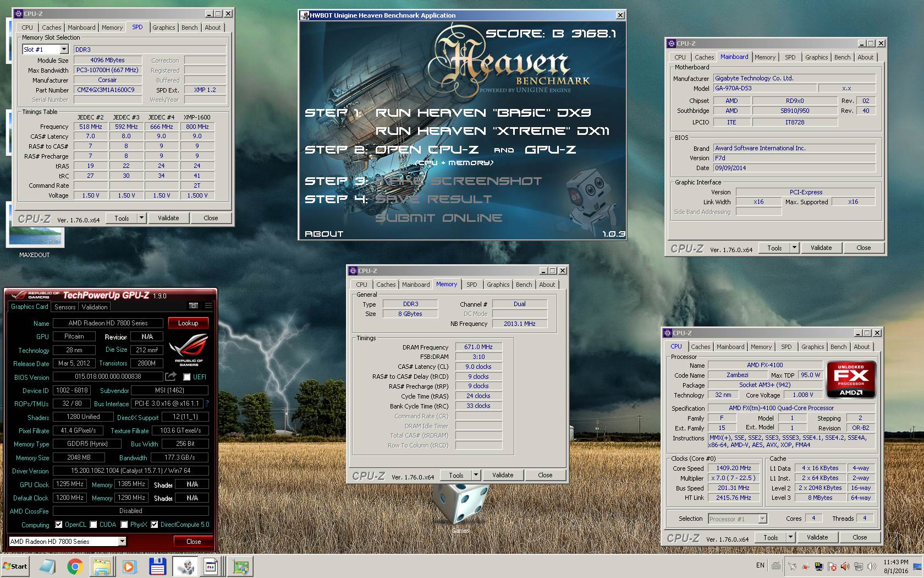The image size is (924, 578).
Task: Click the jet plane tray icon
Action: tap(793, 566)
